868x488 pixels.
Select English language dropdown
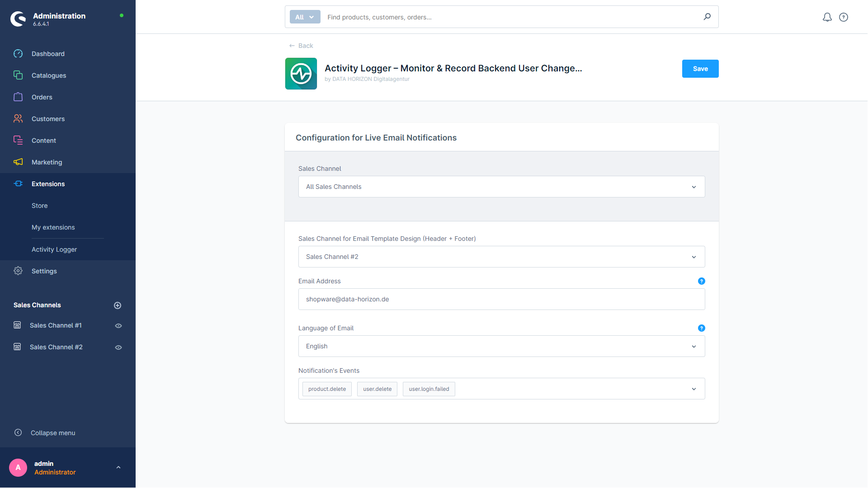pyautogui.click(x=501, y=346)
